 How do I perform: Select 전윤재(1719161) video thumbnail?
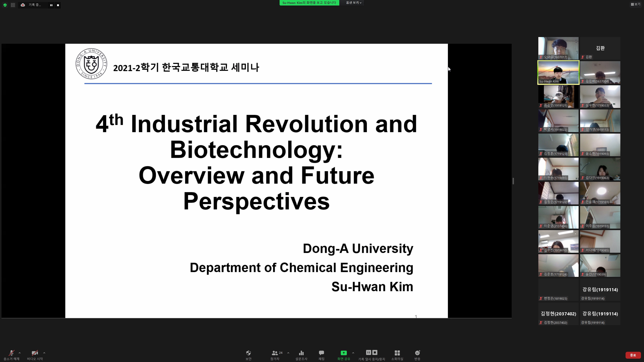pos(600,193)
